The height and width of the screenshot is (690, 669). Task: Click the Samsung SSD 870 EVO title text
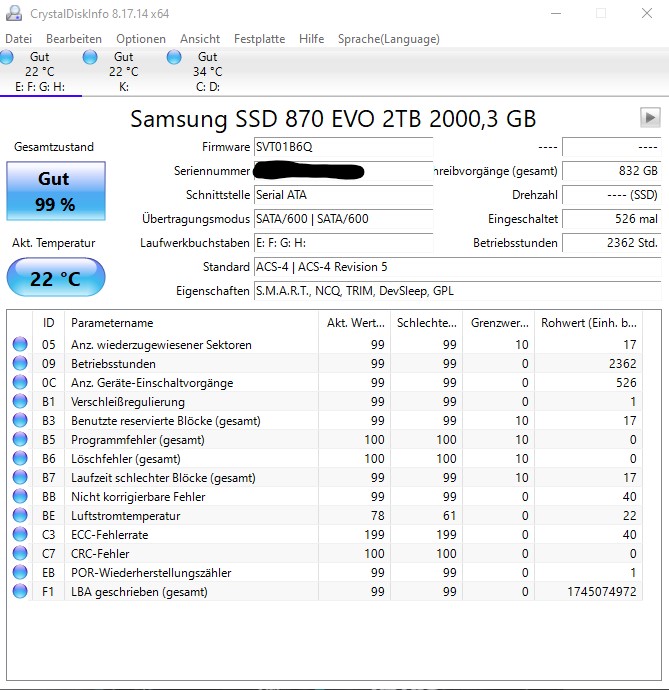point(333,118)
